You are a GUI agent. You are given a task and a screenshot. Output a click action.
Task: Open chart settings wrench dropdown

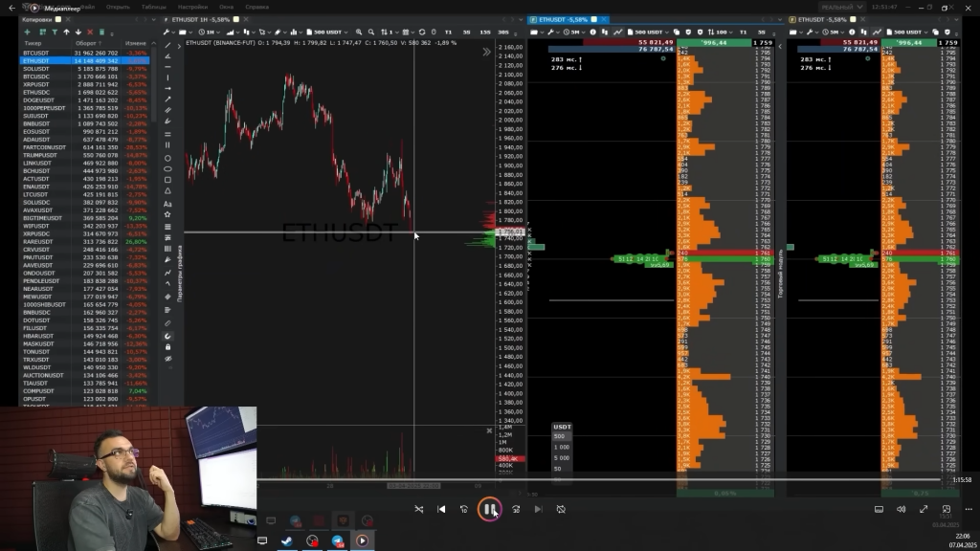pyautogui.click(x=167, y=32)
